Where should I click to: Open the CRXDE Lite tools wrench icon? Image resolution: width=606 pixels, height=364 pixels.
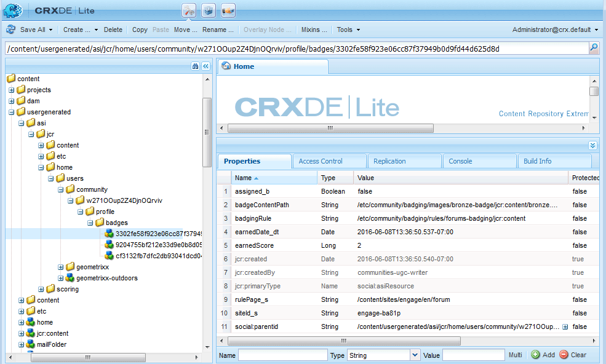(x=189, y=10)
